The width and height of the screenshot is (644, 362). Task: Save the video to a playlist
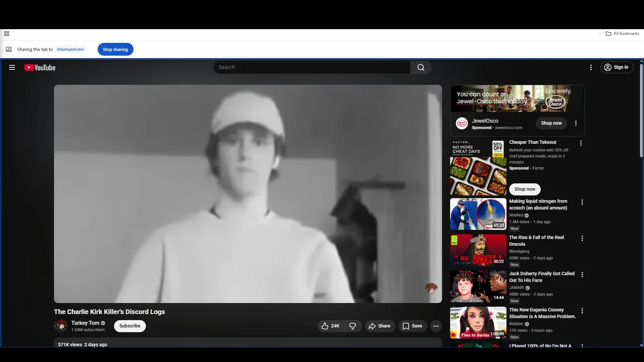[x=413, y=326]
